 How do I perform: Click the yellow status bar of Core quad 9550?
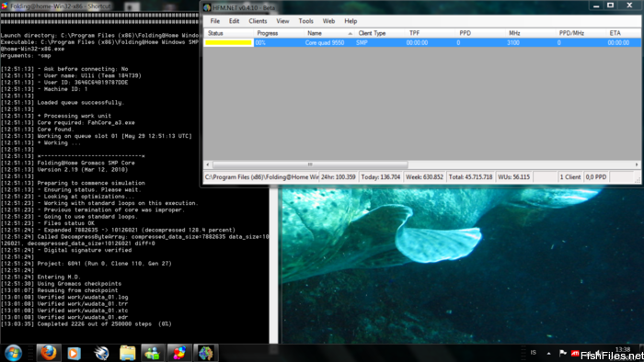click(229, 42)
